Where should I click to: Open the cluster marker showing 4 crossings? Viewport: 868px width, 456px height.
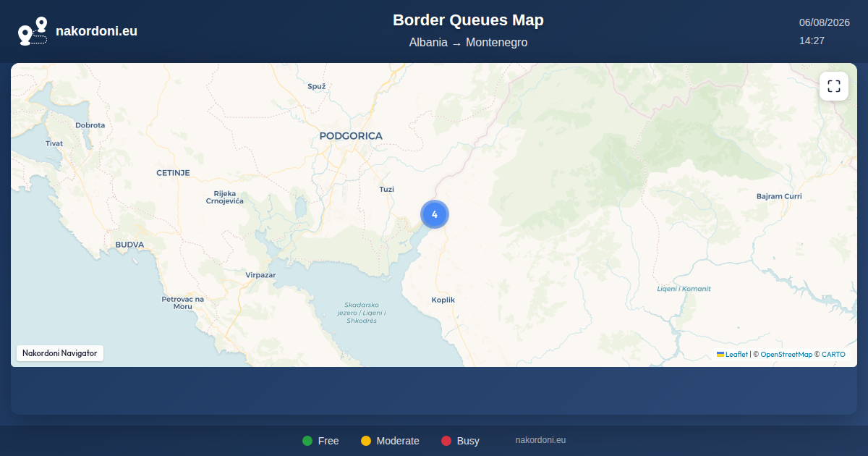pyautogui.click(x=435, y=214)
